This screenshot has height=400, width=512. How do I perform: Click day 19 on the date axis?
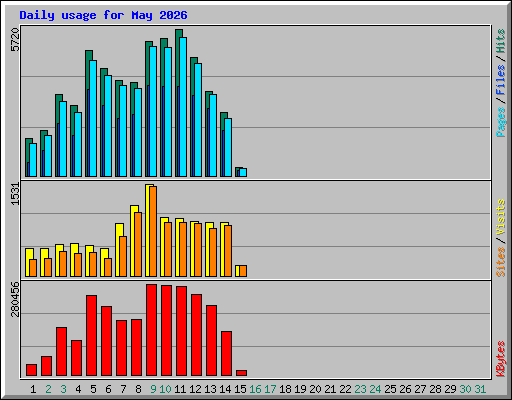tap(300, 389)
